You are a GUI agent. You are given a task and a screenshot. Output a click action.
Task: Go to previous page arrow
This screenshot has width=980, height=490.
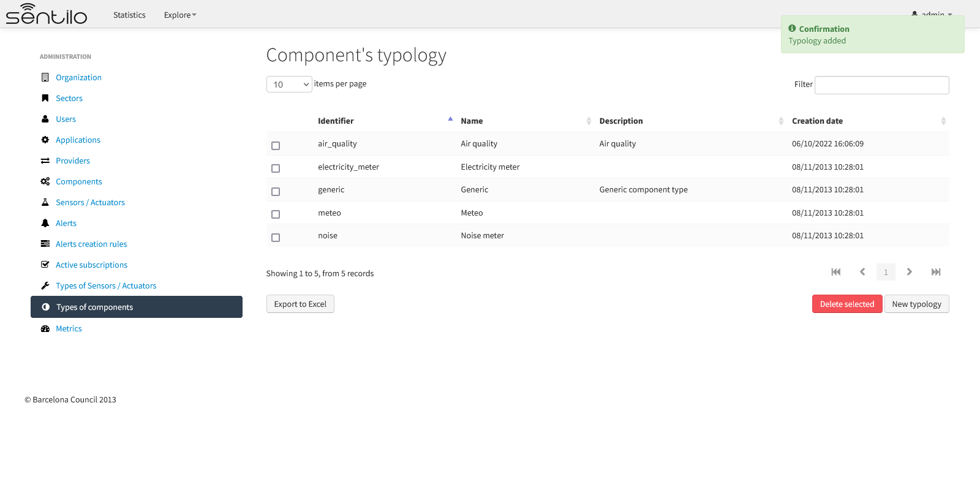tap(862, 272)
